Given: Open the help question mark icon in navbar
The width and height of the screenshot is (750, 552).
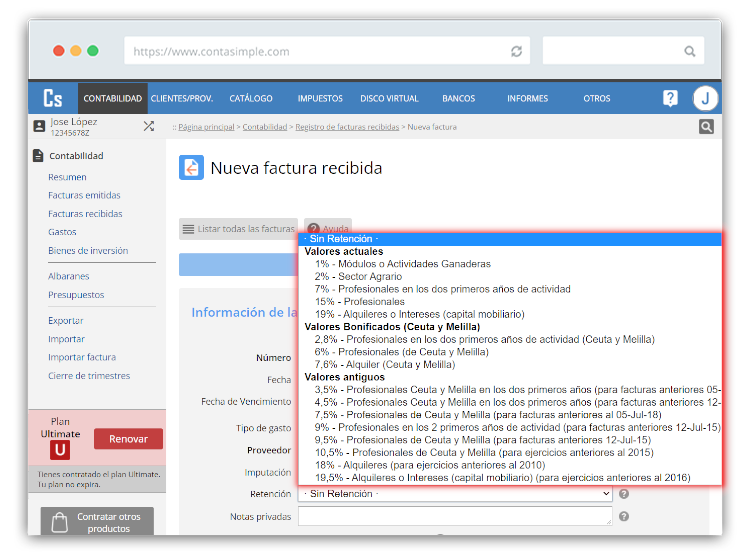Looking at the screenshot, I should point(670,98).
